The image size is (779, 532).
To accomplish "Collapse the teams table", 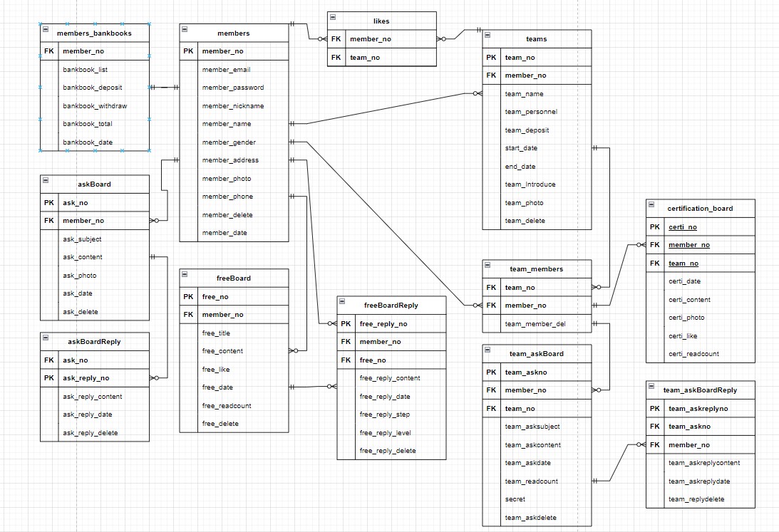I will click(x=488, y=35).
